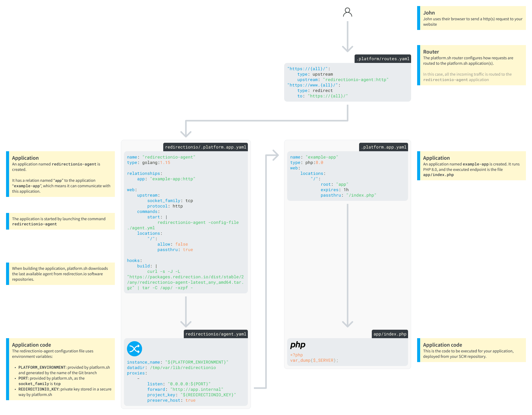
Task: Select the .platform.app.yaml label of example-app
Action: (x=384, y=147)
